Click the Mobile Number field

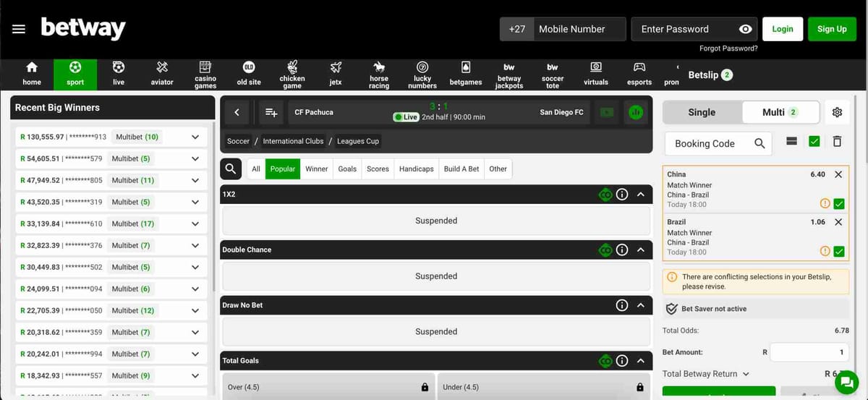580,29
